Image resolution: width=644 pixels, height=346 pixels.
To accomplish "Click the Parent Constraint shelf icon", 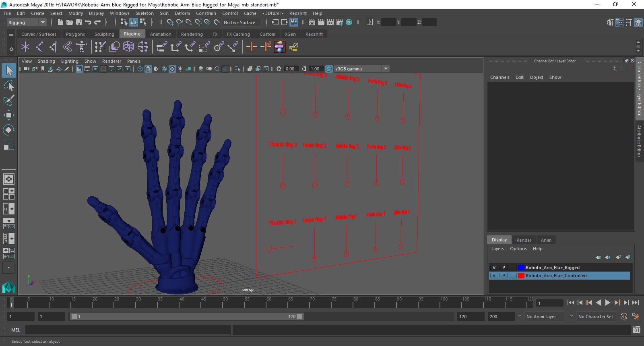I will pos(161,47).
